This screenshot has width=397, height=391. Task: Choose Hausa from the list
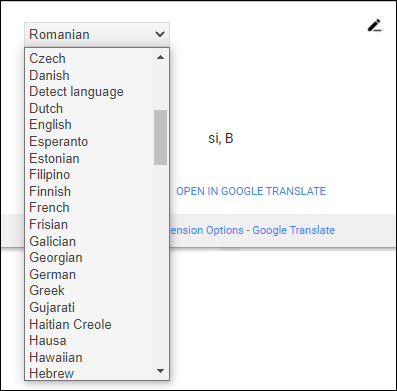point(88,341)
